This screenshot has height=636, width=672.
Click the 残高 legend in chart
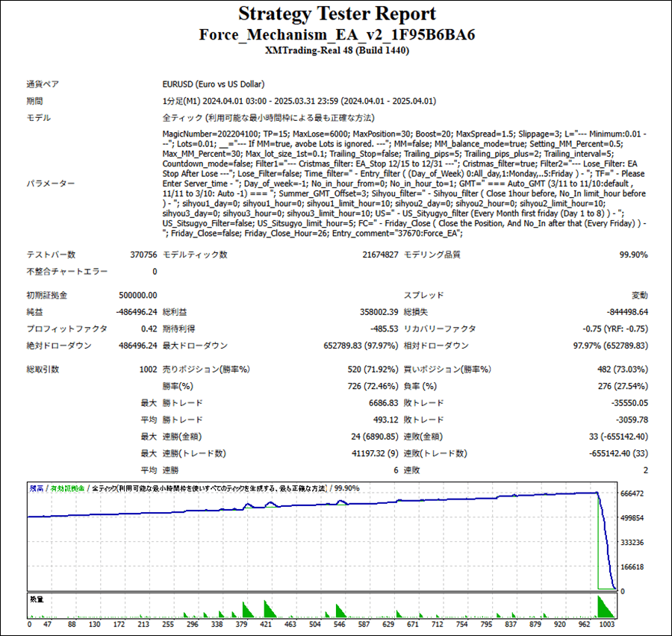pyautogui.click(x=37, y=488)
